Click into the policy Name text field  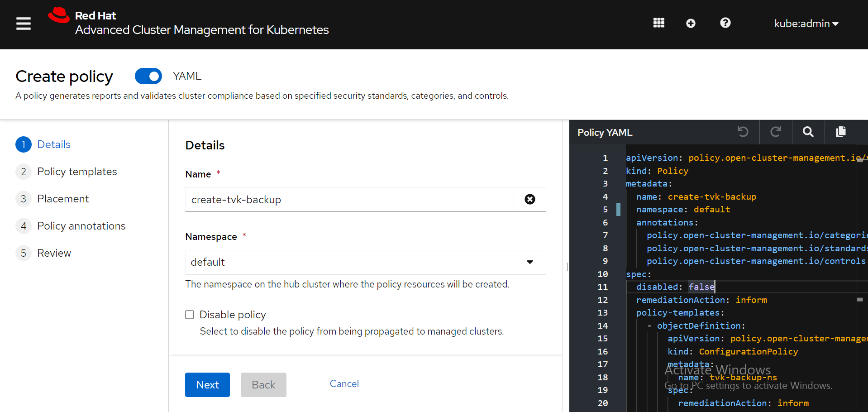(349, 200)
